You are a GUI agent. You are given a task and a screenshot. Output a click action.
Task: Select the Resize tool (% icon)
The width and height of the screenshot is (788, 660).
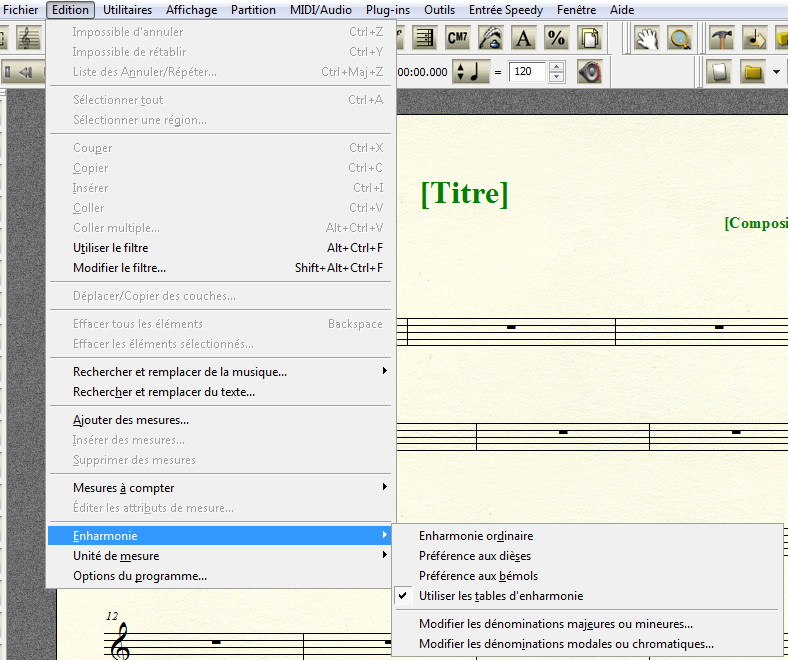coord(556,39)
